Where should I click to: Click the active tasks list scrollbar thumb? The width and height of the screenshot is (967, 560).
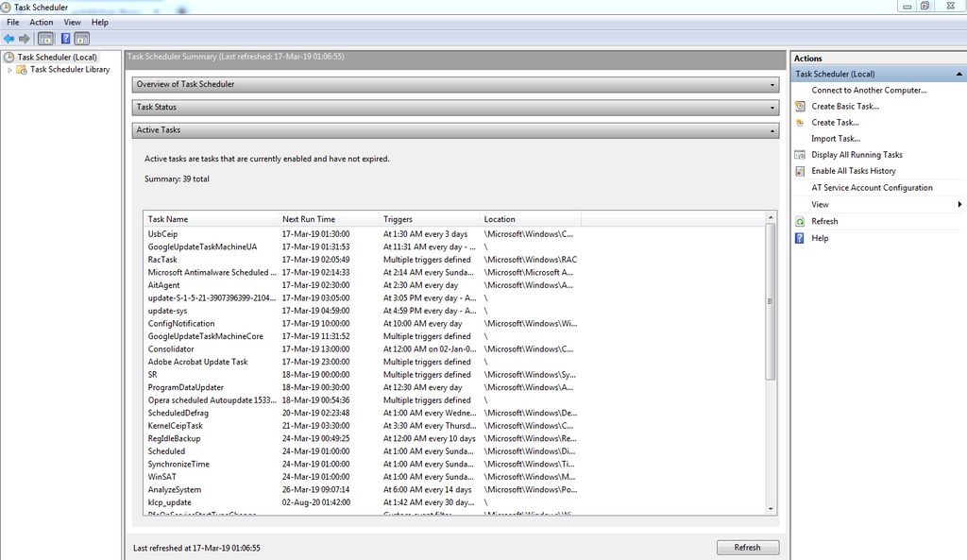[771, 301]
